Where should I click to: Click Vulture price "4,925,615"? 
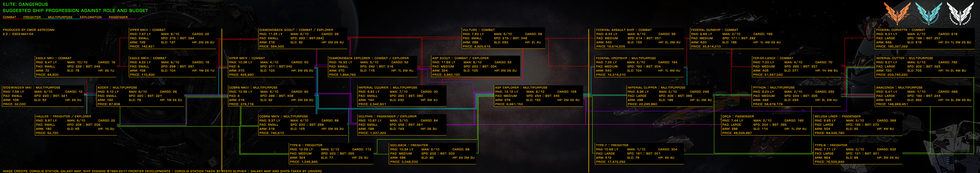pos(482,46)
